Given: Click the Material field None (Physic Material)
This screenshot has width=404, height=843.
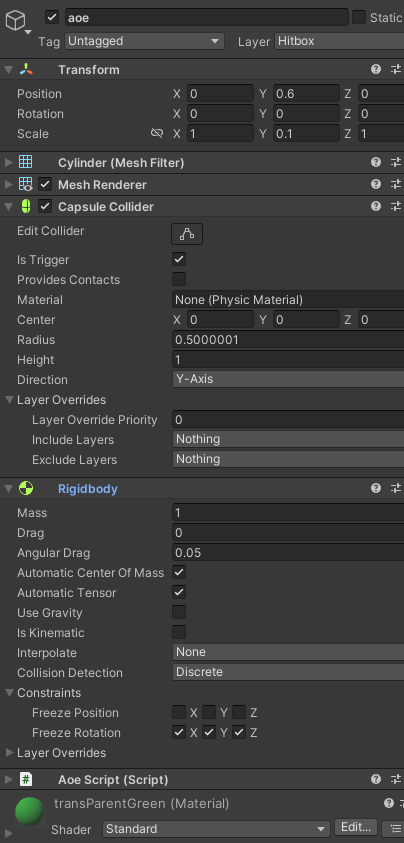Looking at the screenshot, I should pos(288,299).
